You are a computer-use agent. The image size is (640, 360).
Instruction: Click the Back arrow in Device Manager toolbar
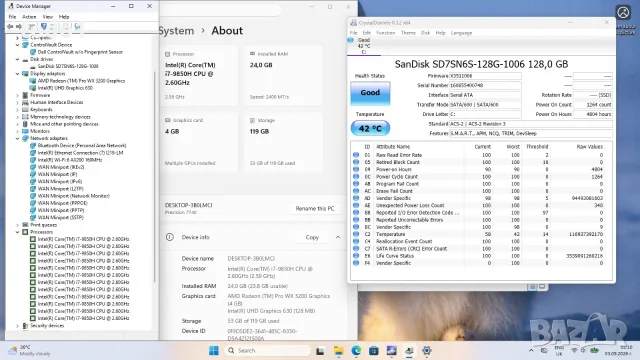[10, 27]
